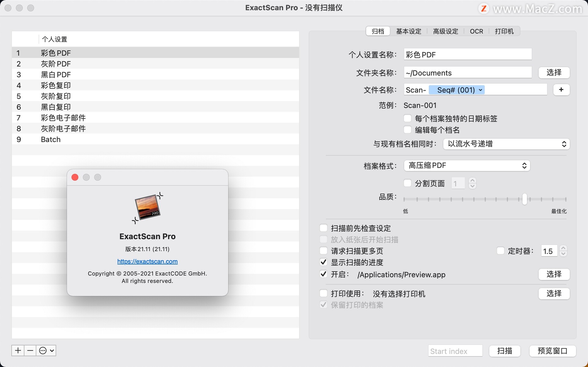
Task: Click 选择 button next to Preview.app path
Action: 554,274
